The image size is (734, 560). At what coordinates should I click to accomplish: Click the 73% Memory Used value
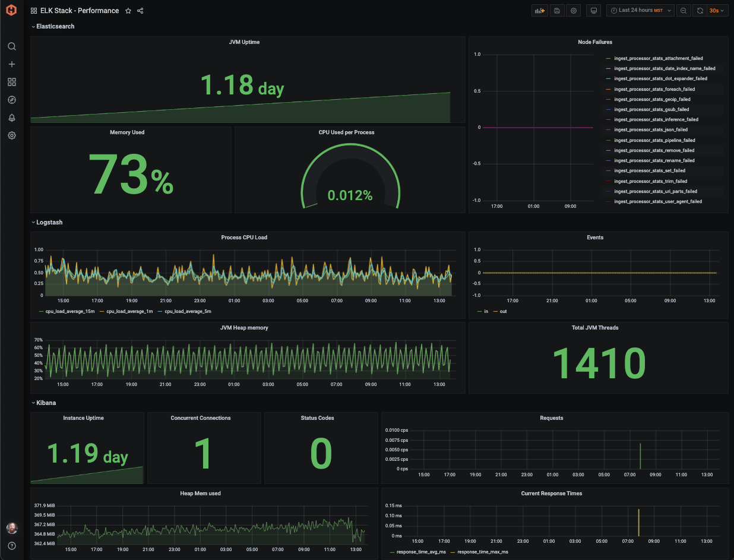click(x=131, y=175)
